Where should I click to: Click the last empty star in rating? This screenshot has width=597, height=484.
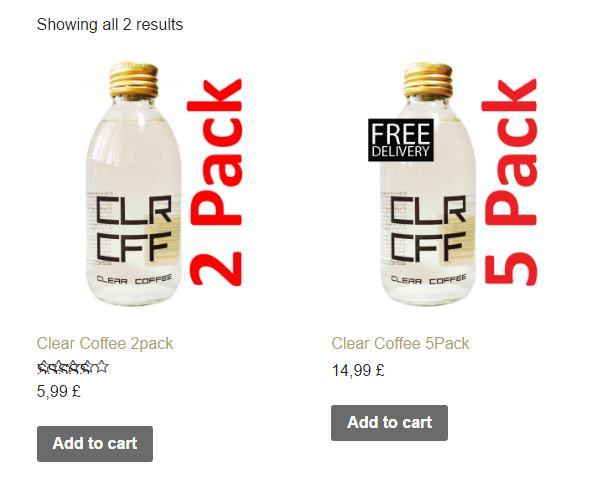(102, 367)
